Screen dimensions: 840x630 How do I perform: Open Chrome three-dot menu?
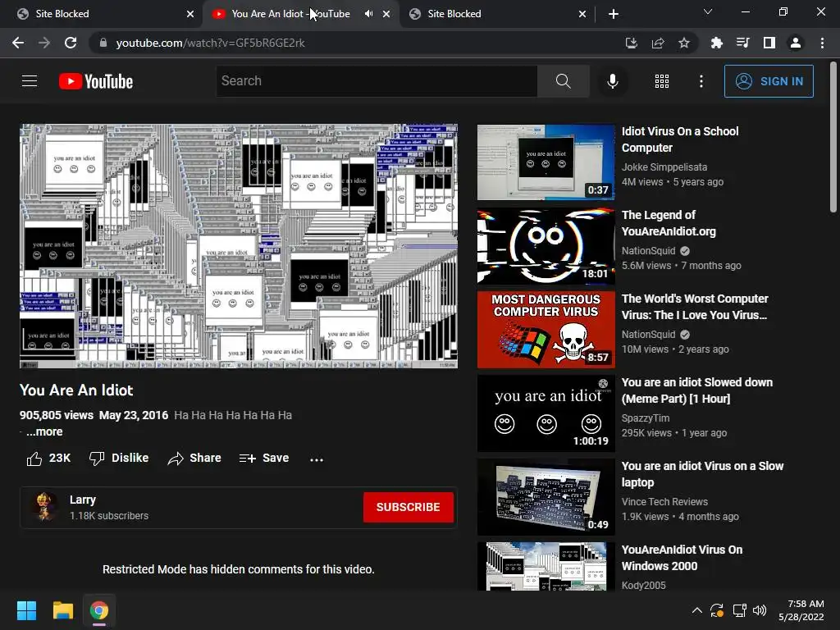tap(822, 43)
